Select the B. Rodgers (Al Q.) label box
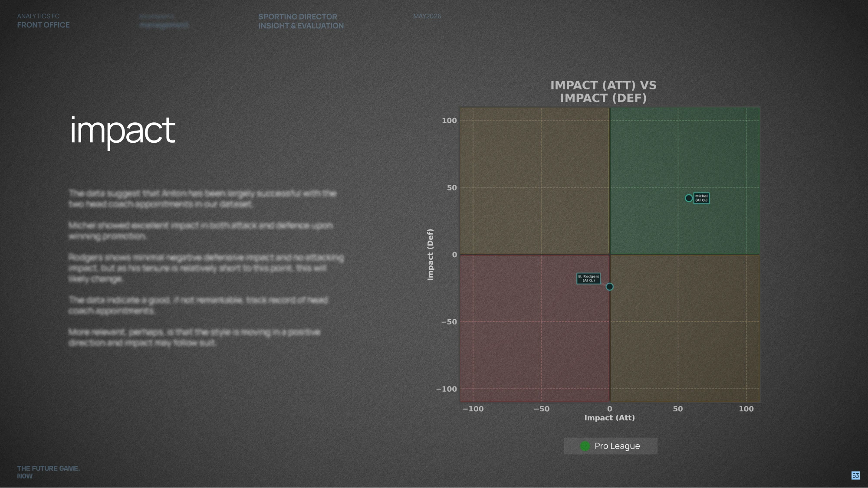The height and width of the screenshot is (488, 868). coord(589,278)
